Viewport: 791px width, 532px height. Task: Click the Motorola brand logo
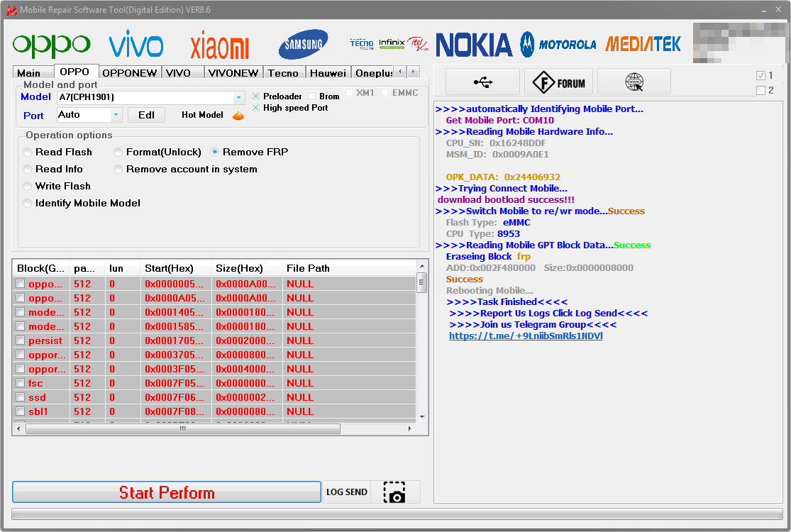coord(558,45)
